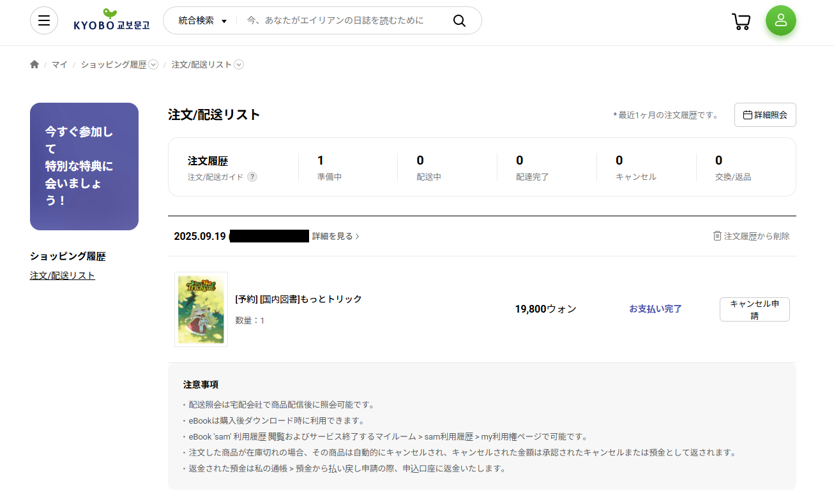The image size is (834, 504).
Task: Expand the ショッピング履歴 breadcrumb chevron
Action: [x=153, y=64]
